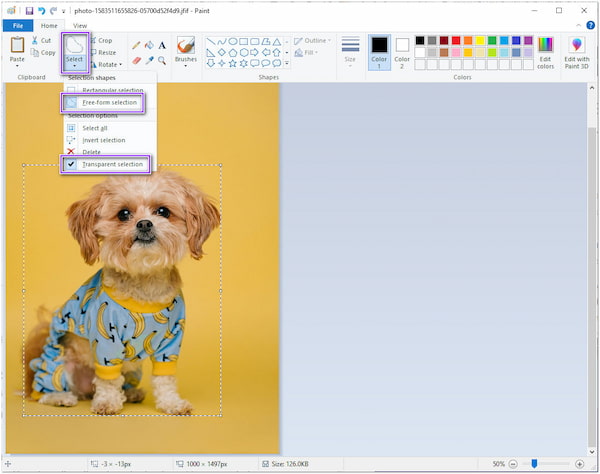The width and height of the screenshot is (600, 474).
Task: Select the Color picker eyedropper tool
Action: 149,60
